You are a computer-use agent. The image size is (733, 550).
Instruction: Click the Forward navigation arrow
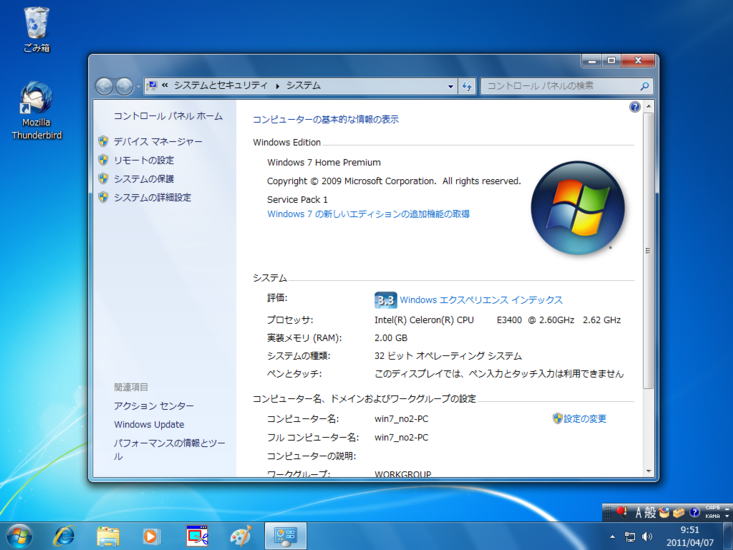coord(124,86)
